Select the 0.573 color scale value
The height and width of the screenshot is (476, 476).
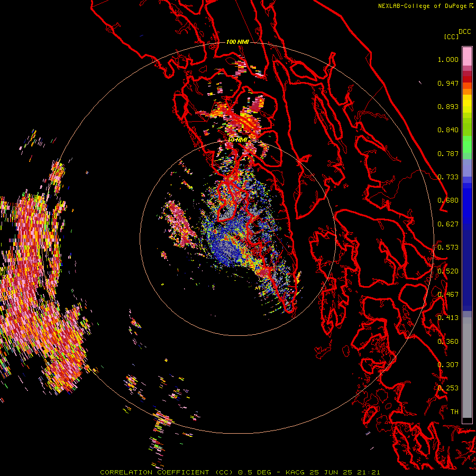click(x=448, y=248)
